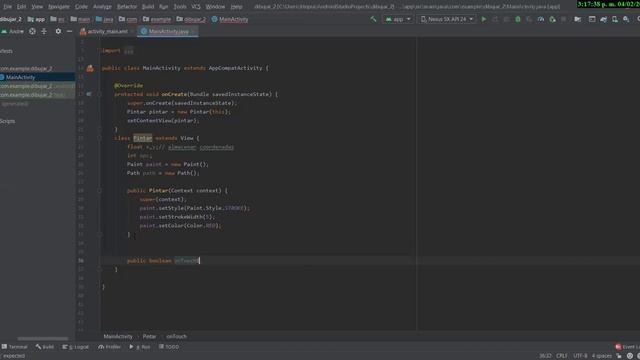
Task: Open the Navigate menu
Action: point(58,7)
